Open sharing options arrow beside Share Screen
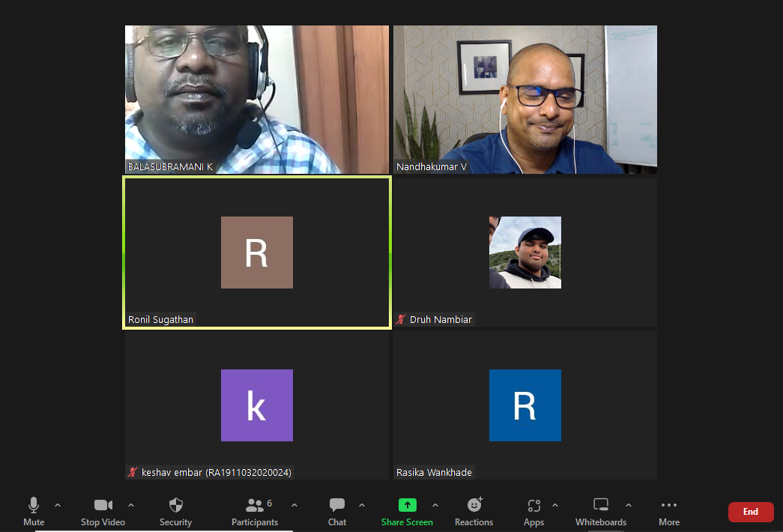The image size is (783, 532). 435,505
